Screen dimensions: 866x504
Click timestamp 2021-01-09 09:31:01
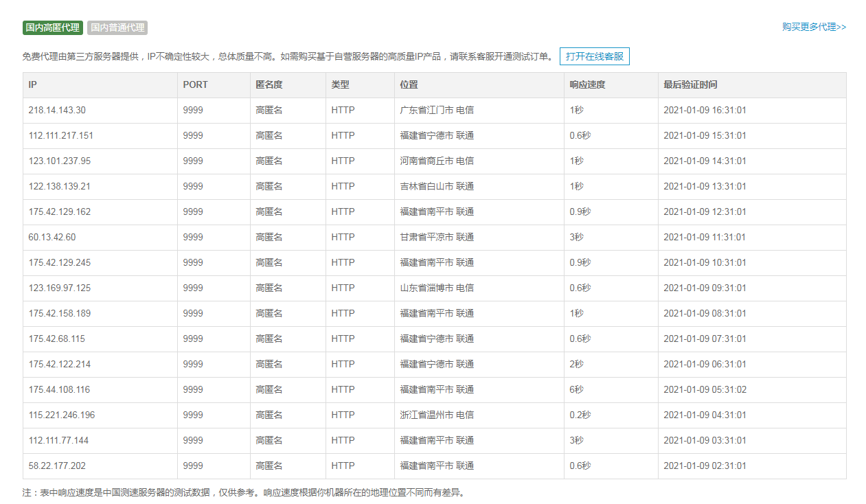click(x=705, y=288)
